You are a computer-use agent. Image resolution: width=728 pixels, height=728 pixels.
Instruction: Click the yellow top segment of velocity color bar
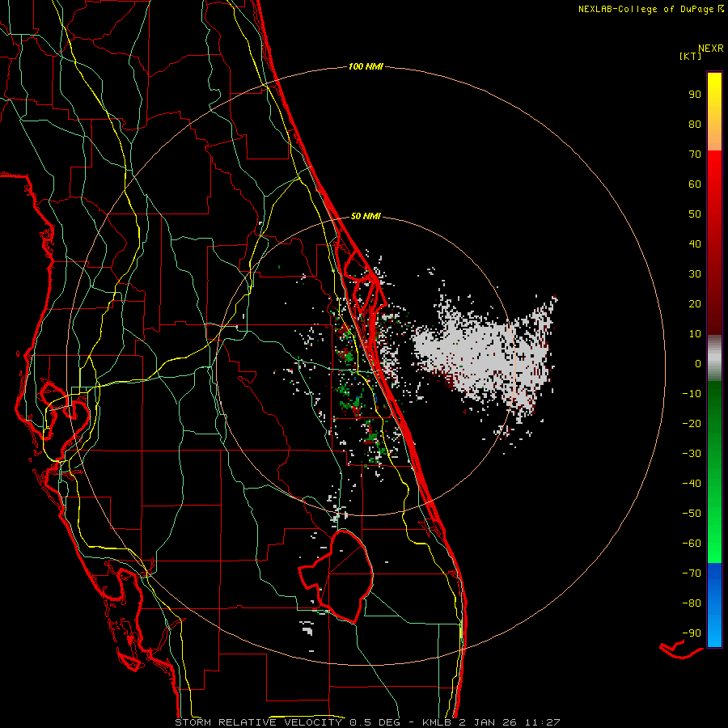(714, 112)
